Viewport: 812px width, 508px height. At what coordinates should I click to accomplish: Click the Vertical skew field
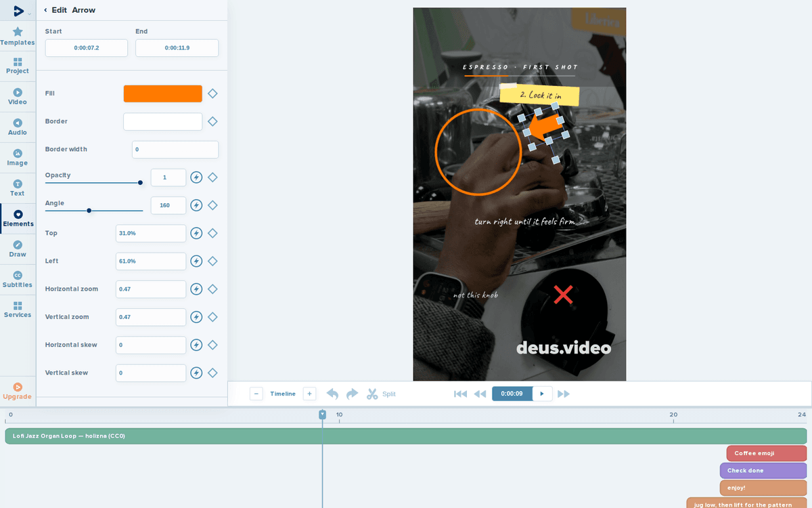[x=151, y=373]
